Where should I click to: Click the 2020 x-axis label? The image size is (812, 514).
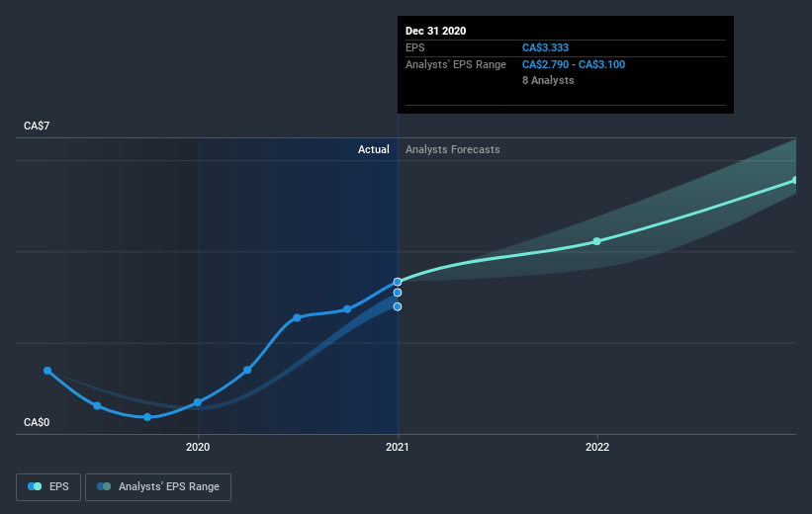pyautogui.click(x=198, y=447)
